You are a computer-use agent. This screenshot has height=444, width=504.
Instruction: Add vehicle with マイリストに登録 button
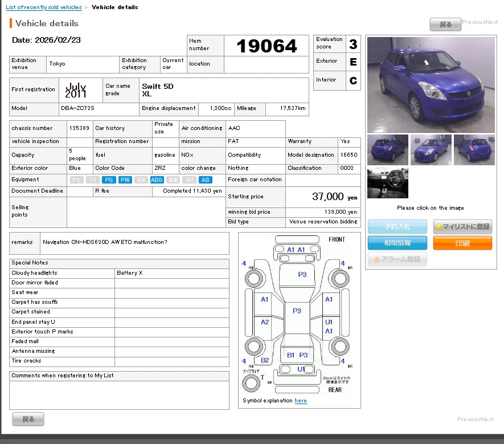[x=462, y=226]
